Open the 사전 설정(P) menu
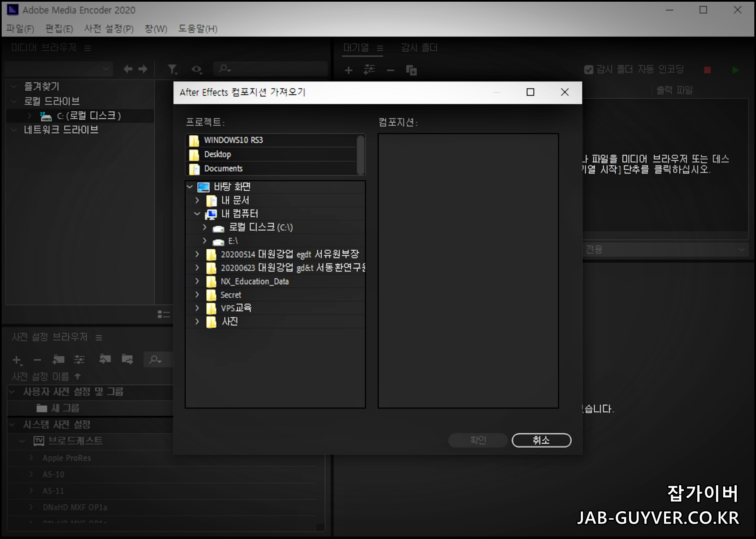Screen dimensions: 756x539 [x=109, y=29]
